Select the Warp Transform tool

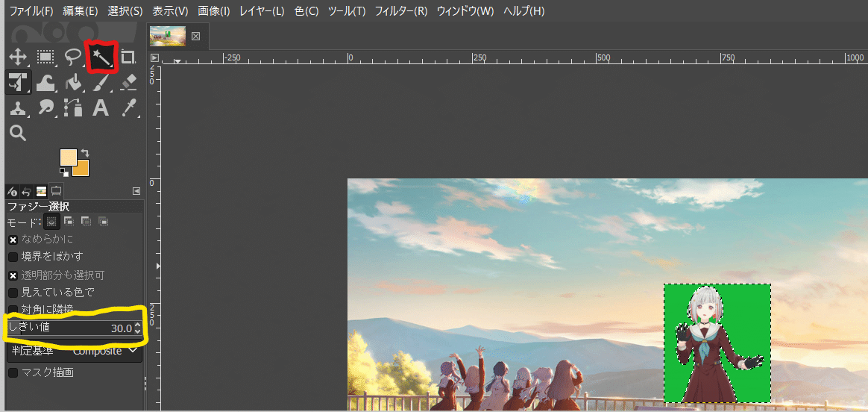(45, 83)
